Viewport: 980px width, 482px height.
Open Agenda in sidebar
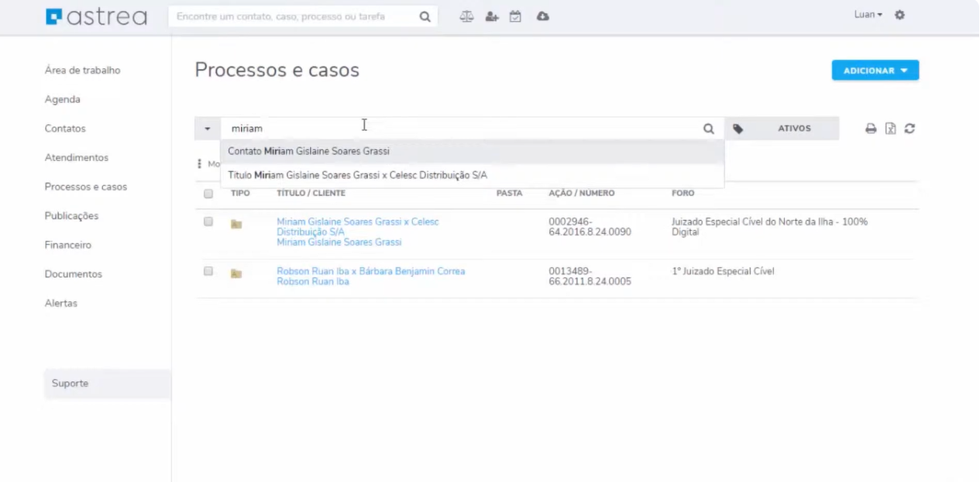(63, 99)
